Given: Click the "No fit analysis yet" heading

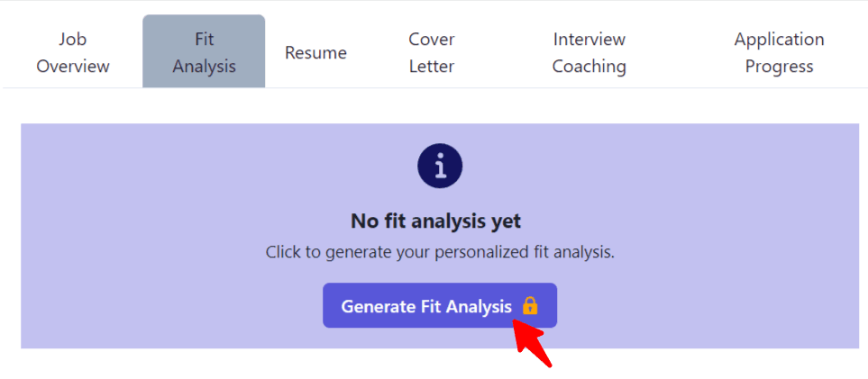Looking at the screenshot, I should pyautogui.click(x=435, y=221).
